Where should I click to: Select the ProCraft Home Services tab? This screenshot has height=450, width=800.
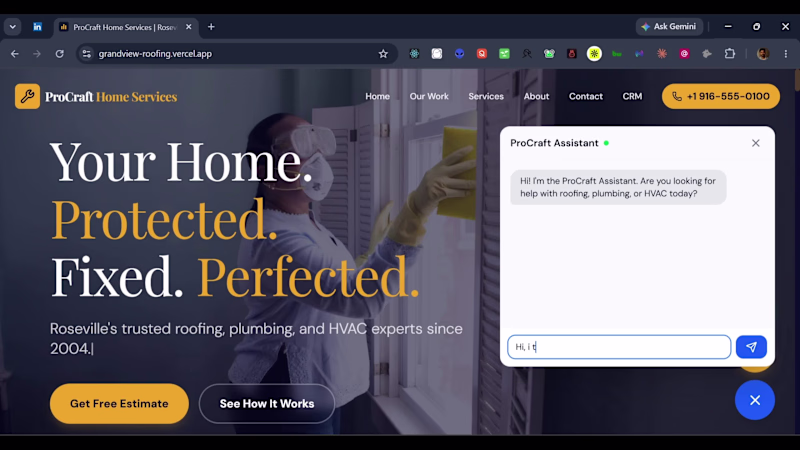click(125, 27)
